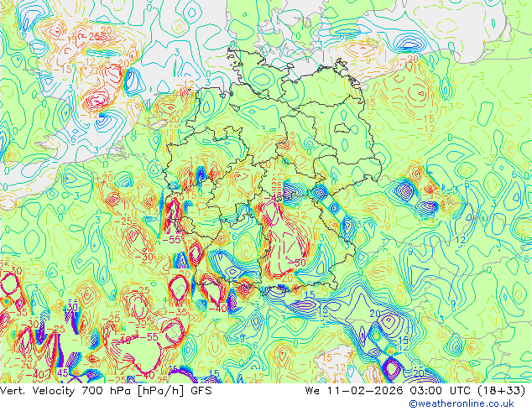Click the "-45" contour label
Image resolution: width=532 pixels, height=411 pixels.
point(273,198)
